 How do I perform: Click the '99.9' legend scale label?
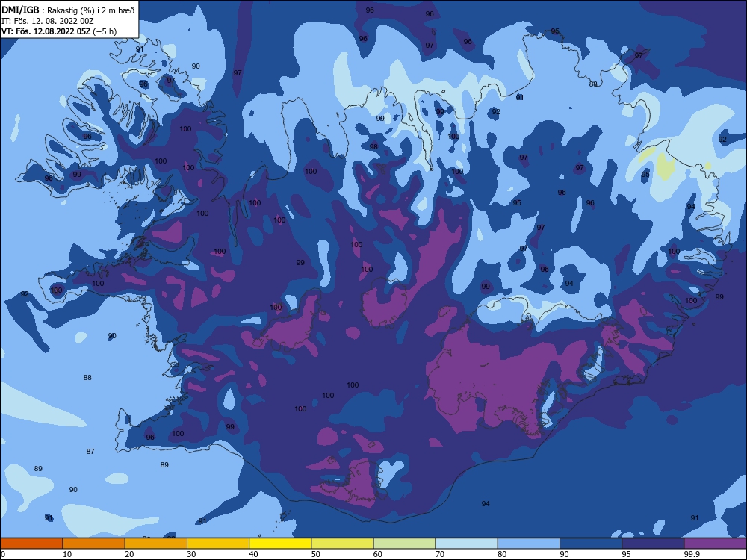[692, 554]
